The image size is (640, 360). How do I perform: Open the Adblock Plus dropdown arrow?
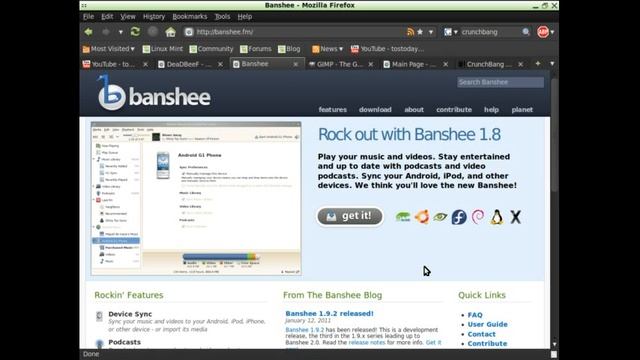pyautogui.click(x=552, y=32)
